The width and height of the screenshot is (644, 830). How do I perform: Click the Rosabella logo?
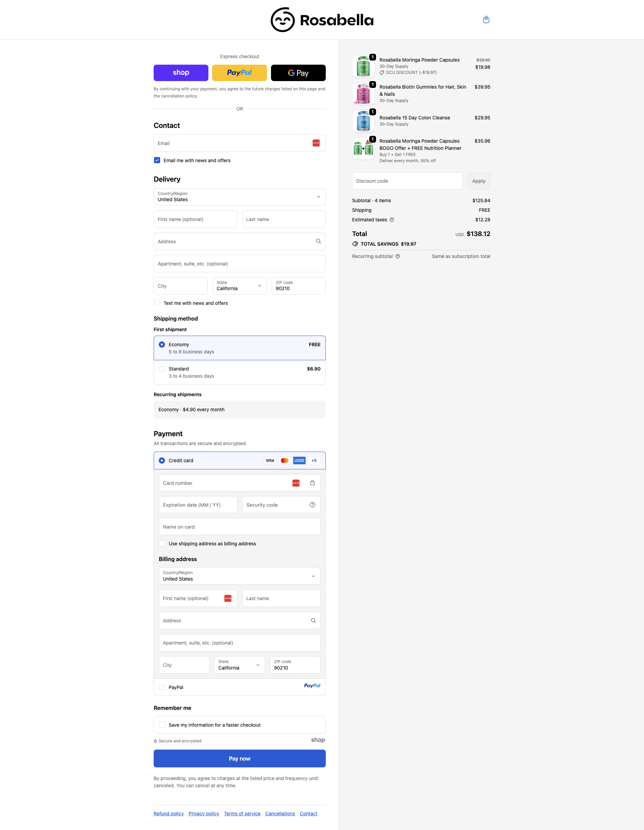click(322, 20)
